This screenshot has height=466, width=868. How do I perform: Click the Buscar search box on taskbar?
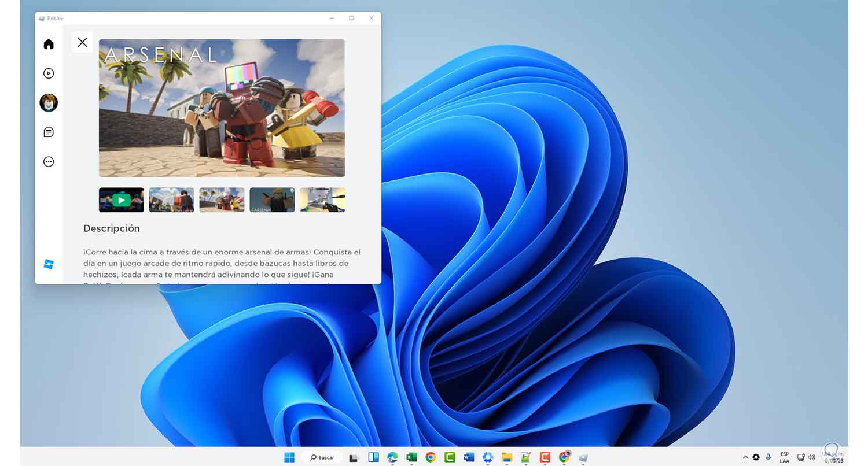pyautogui.click(x=323, y=457)
